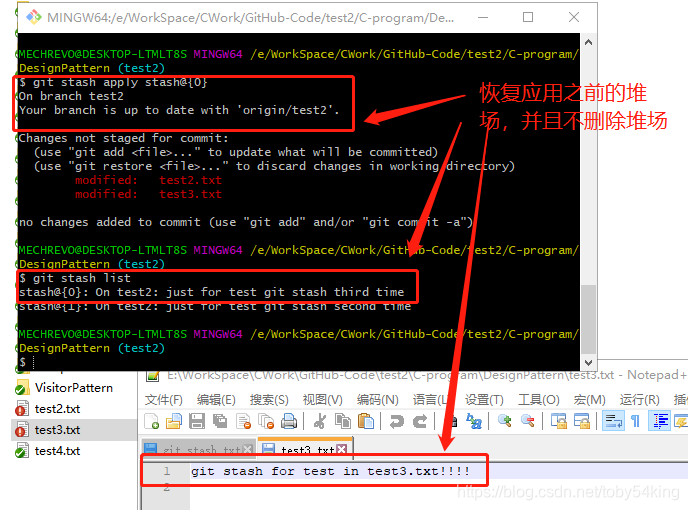This screenshot has height=510, width=688.
Task: Open the 设置(T) menu
Action: coord(484,400)
